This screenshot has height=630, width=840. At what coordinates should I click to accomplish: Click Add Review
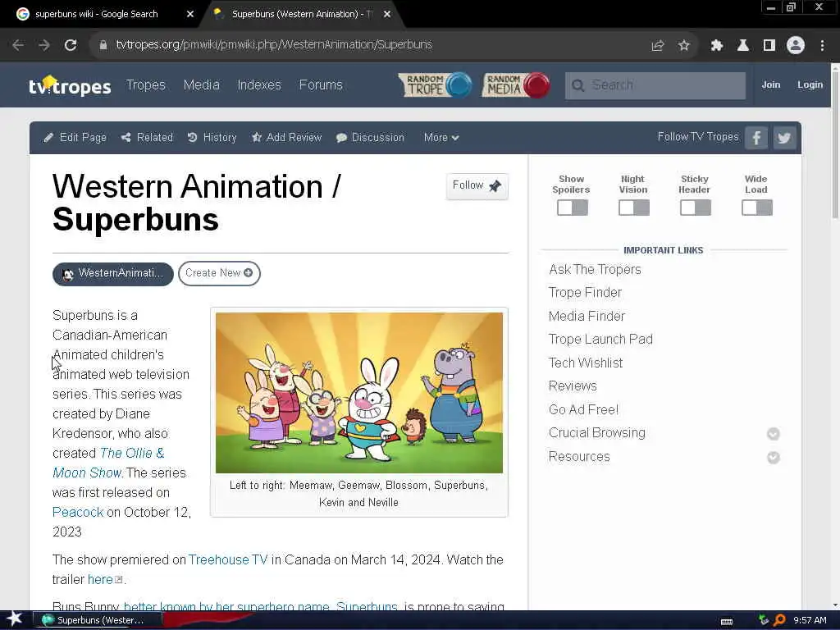pos(286,138)
